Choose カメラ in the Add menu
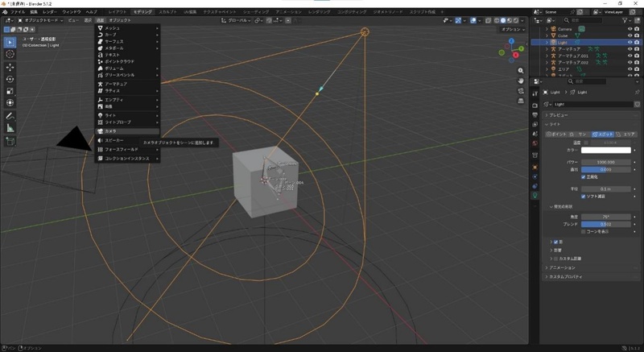644x352 pixels. tap(127, 131)
